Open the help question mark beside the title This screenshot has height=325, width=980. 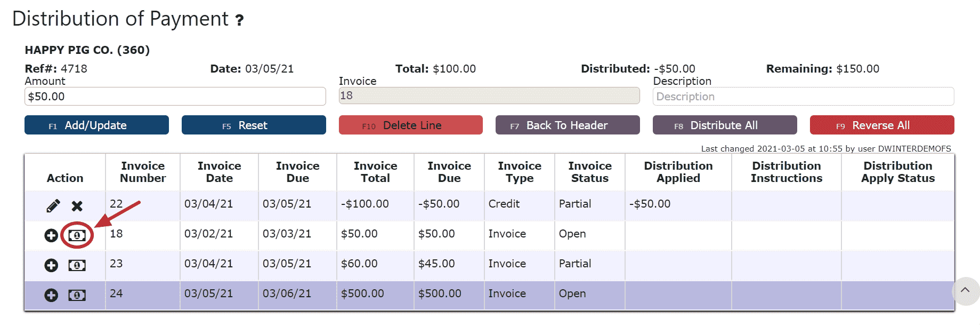(x=240, y=20)
